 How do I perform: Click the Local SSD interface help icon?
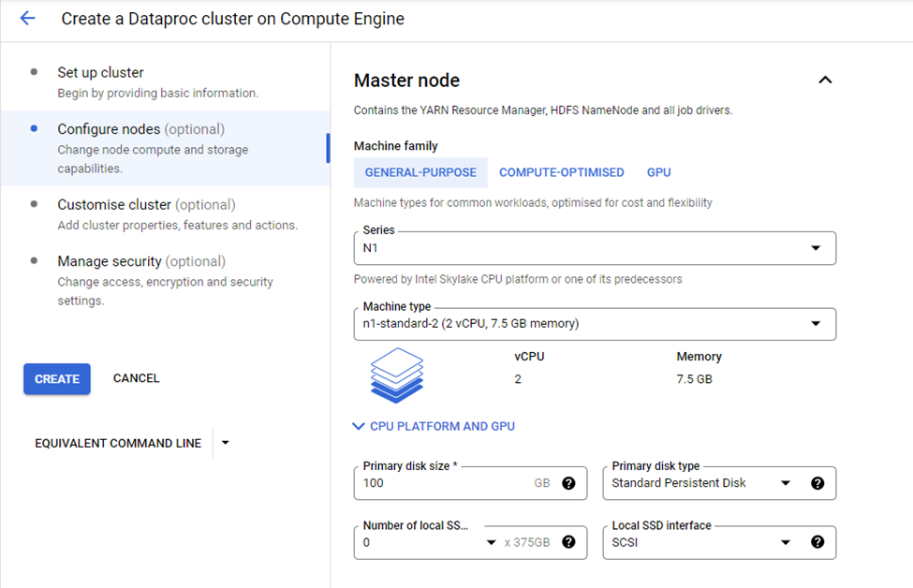pyautogui.click(x=817, y=543)
